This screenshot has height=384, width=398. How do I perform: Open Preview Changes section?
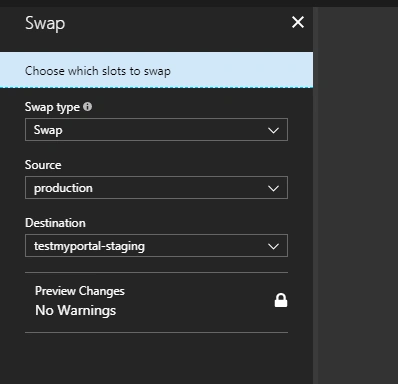pos(156,302)
